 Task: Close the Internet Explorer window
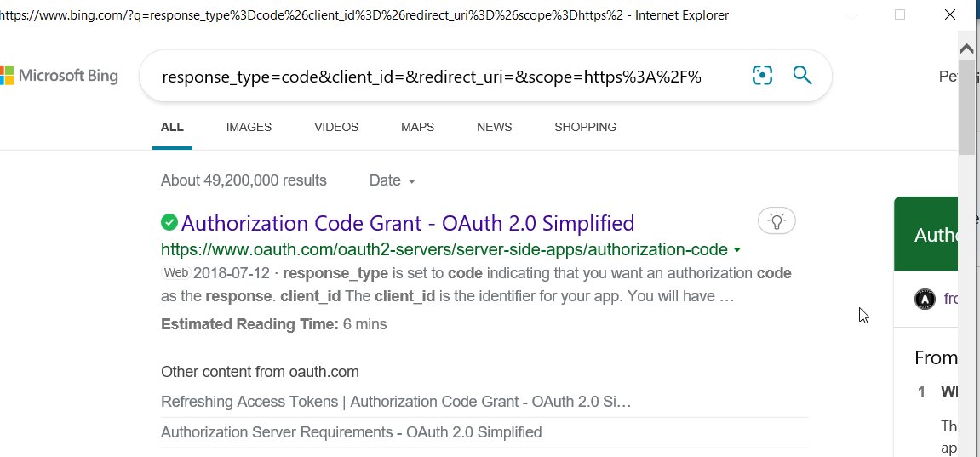click(950, 15)
